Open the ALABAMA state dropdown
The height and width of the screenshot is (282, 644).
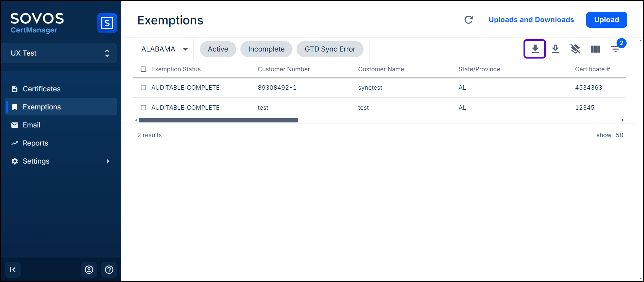coord(164,49)
